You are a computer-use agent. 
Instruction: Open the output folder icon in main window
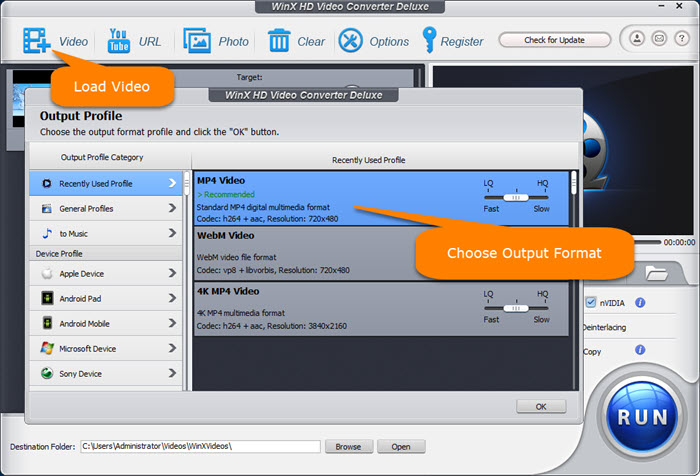pyautogui.click(x=656, y=273)
